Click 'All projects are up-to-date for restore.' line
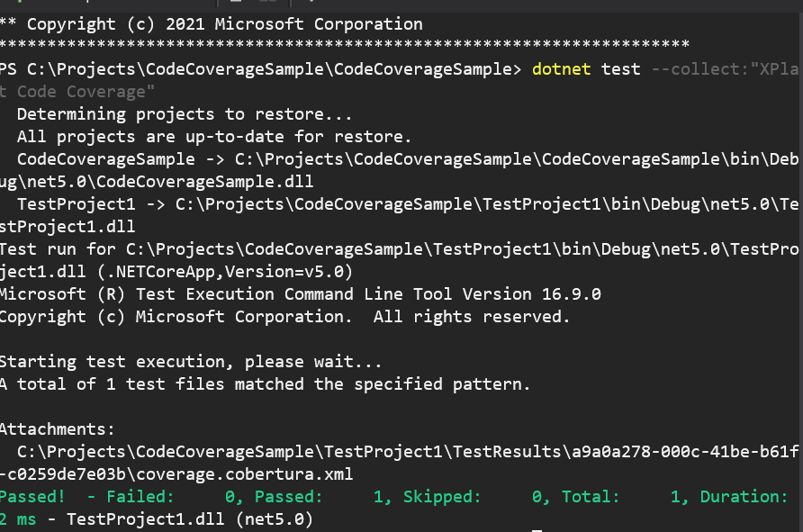The width and height of the screenshot is (803, 532). pyautogui.click(x=214, y=137)
